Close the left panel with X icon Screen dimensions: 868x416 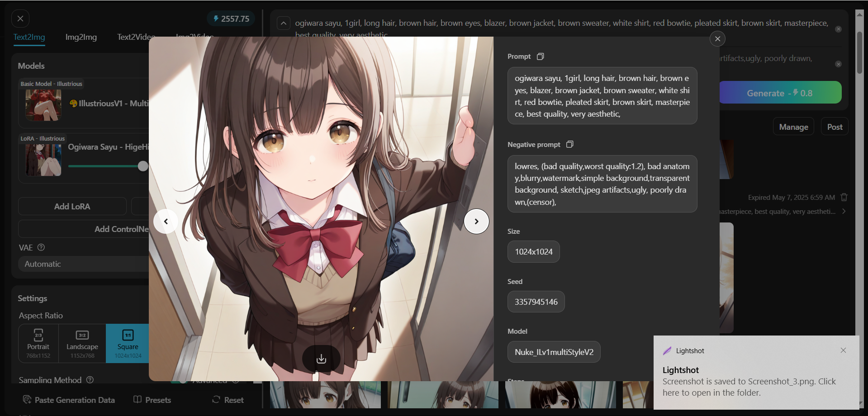coord(20,19)
